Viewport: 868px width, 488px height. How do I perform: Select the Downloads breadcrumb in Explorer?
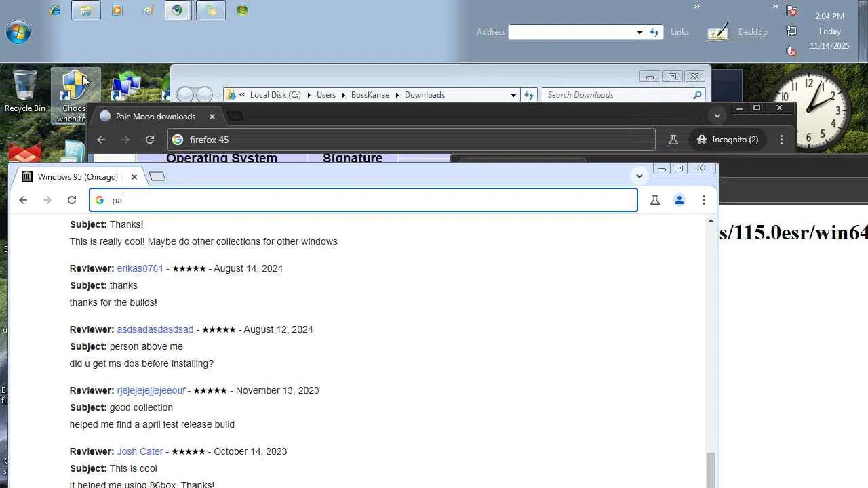pyautogui.click(x=425, y=95)
